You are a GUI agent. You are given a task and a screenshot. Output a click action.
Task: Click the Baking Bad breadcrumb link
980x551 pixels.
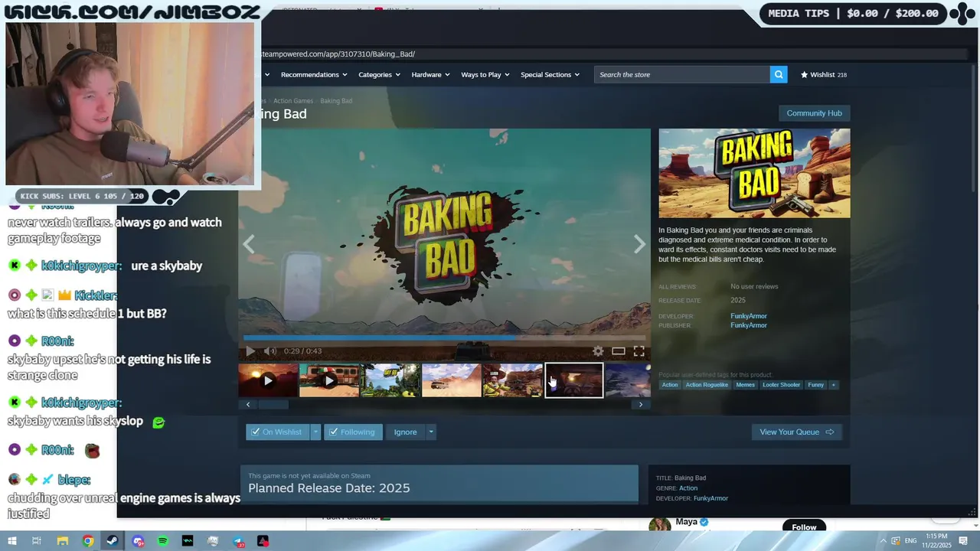click(336, 101)
